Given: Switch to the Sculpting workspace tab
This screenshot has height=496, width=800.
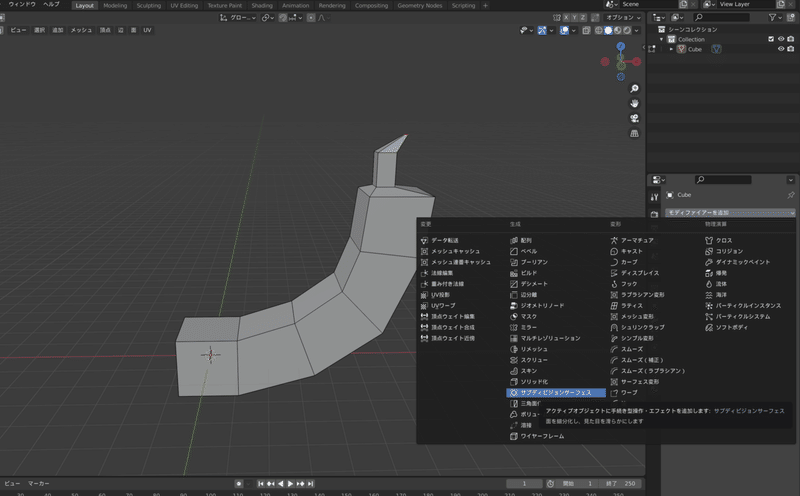Looking at the screenshot, I should pyautogui.click(x=148, y=5).
